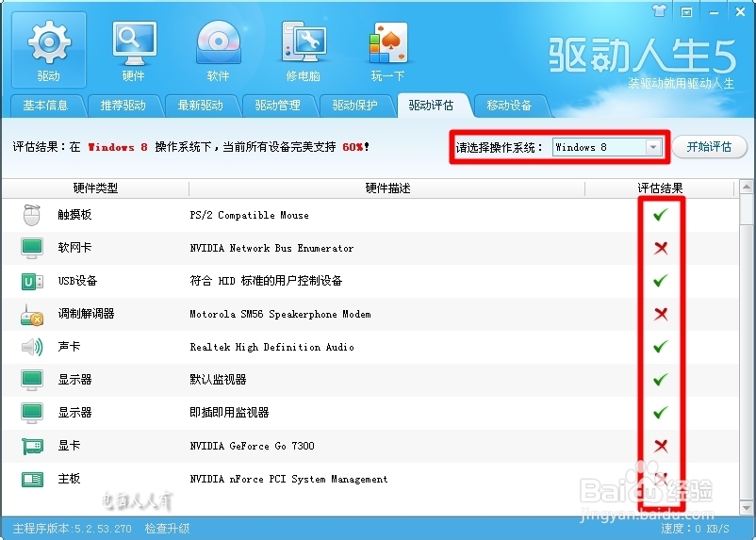Switch to the 驱动管理 tab
The width and height of the screenshot is (756, 540).
pyautogui.click(x=277, y=106)
